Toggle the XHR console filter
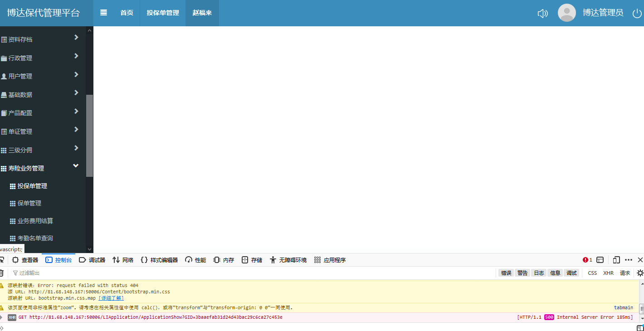644x331 pixels. coord(608,273)
